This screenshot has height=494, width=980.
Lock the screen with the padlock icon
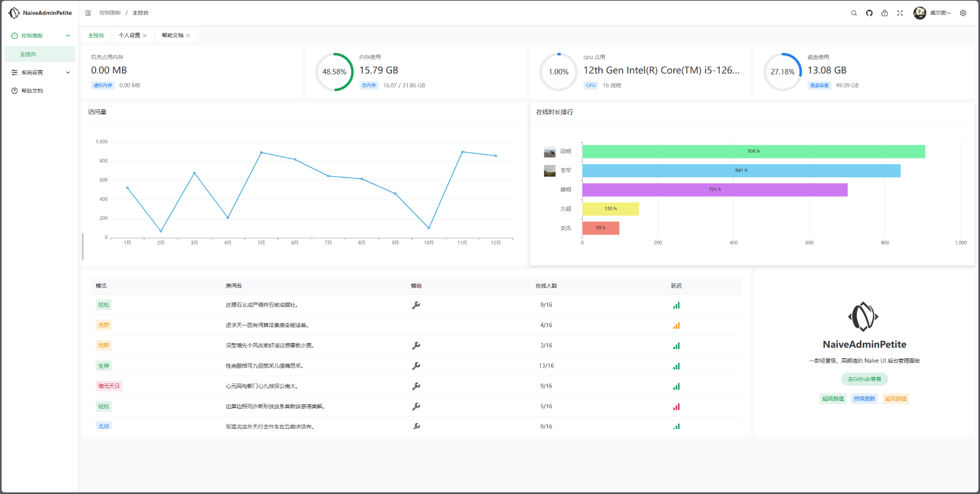[x=884, y=13]
